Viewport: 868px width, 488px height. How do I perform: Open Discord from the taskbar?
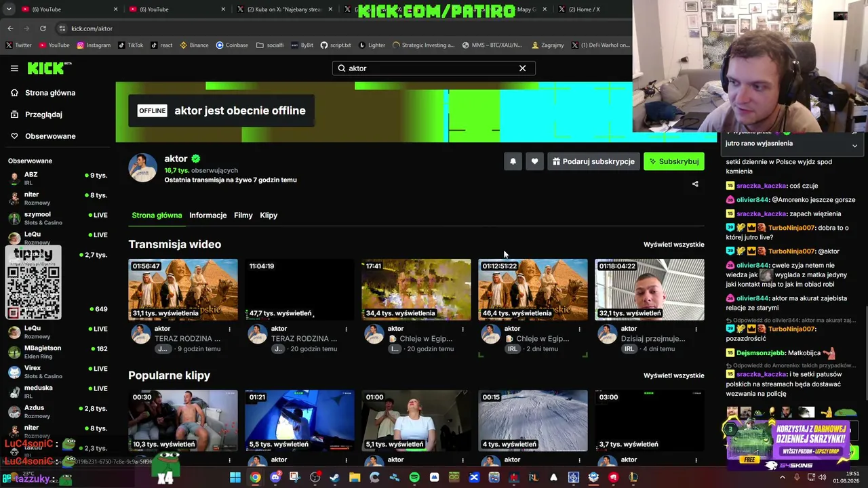pyautogui.click(x=275, y=477)
